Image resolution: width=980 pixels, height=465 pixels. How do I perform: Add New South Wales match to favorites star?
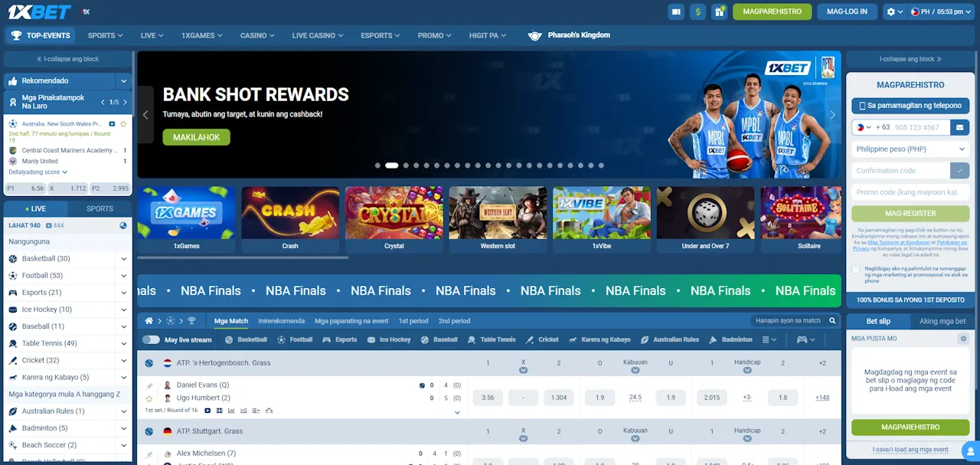point(123,123)
